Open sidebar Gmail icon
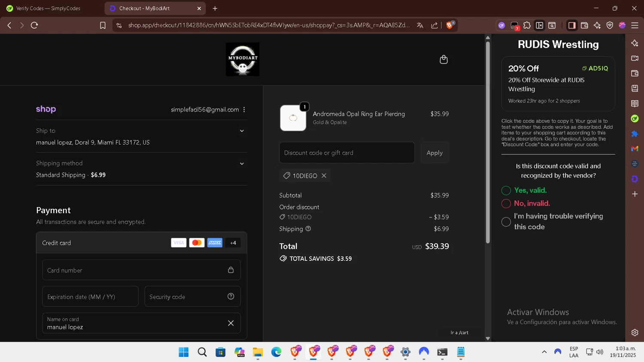 coord(635,149)
